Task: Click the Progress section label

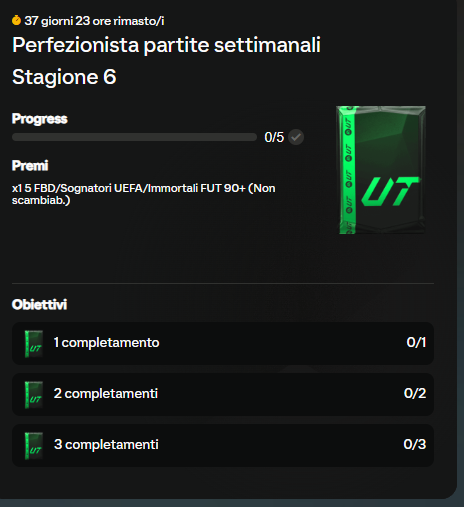Action: 40,119
